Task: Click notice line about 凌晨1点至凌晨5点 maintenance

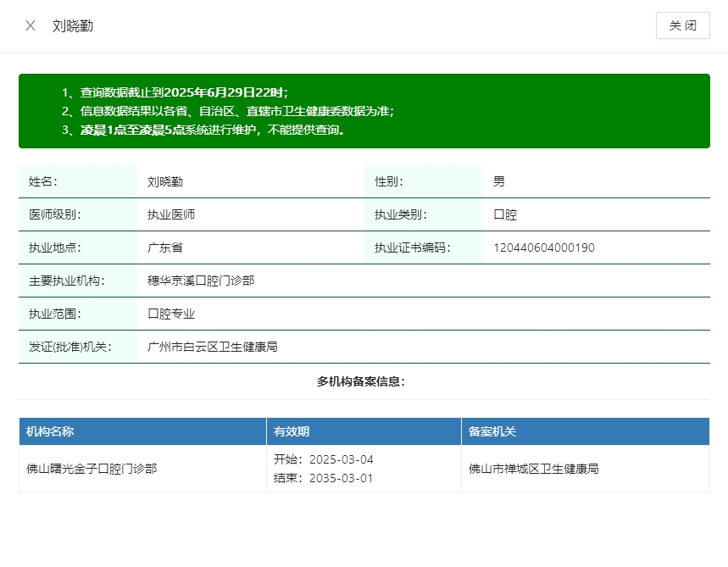Action: click(x=203, y=130)
